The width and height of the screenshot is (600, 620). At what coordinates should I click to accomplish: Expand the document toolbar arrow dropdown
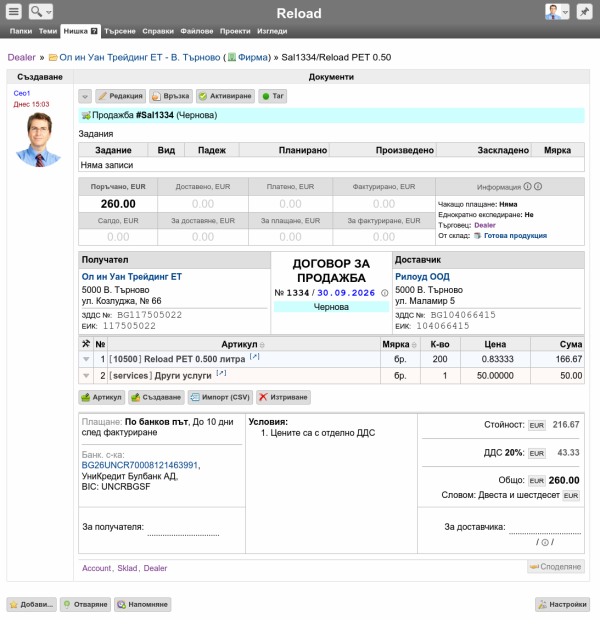pos(85,96)
